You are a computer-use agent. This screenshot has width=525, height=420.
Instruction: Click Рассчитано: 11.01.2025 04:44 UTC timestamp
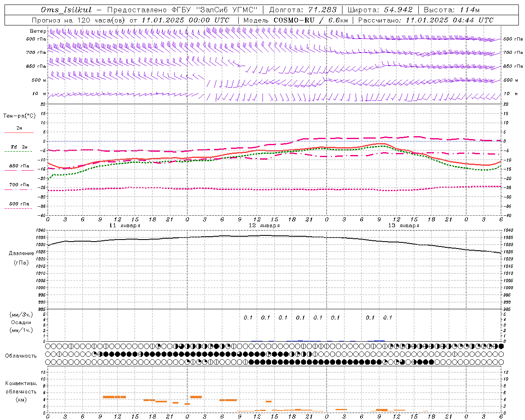(426, 20)
